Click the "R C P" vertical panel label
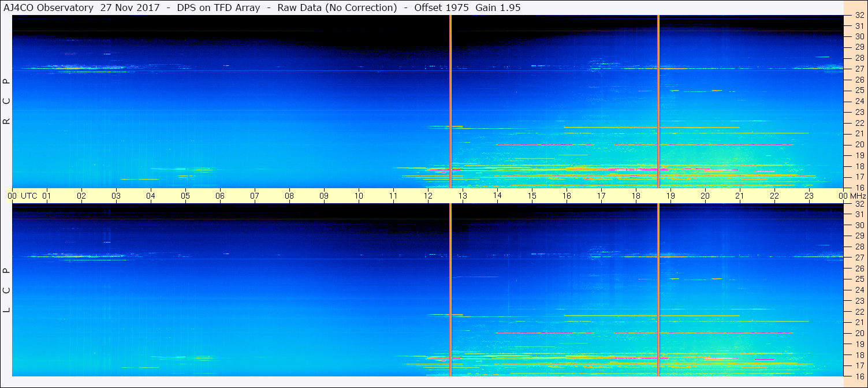This screenshot has width=868, height=388. point(7,102)
